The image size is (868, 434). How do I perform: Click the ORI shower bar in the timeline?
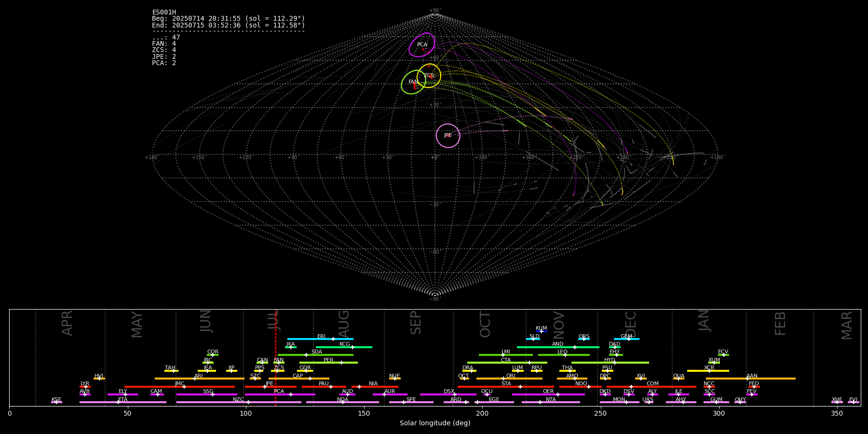(x=509, y=379)
